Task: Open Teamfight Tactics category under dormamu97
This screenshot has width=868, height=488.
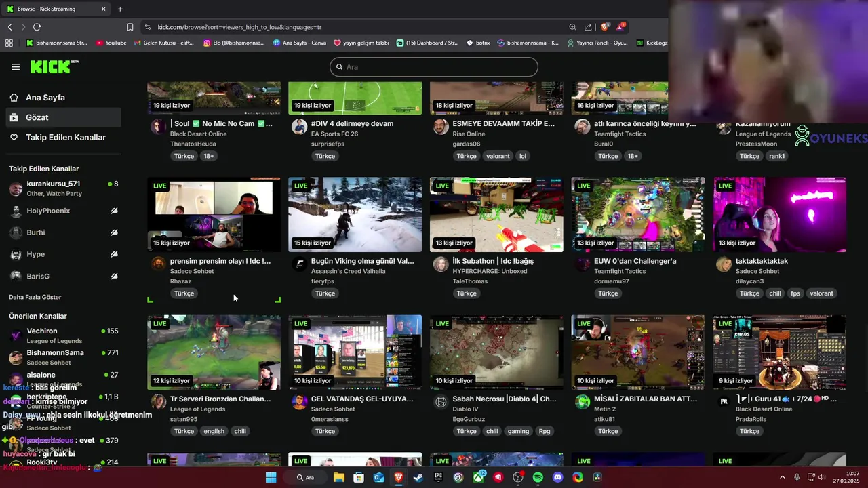Action: pos(620,271)
